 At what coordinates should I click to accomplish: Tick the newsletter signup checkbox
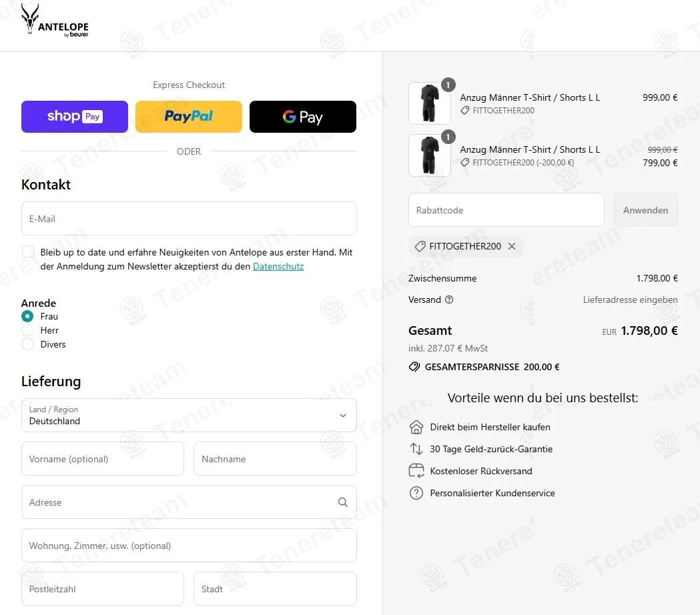[x=28, y=251]
